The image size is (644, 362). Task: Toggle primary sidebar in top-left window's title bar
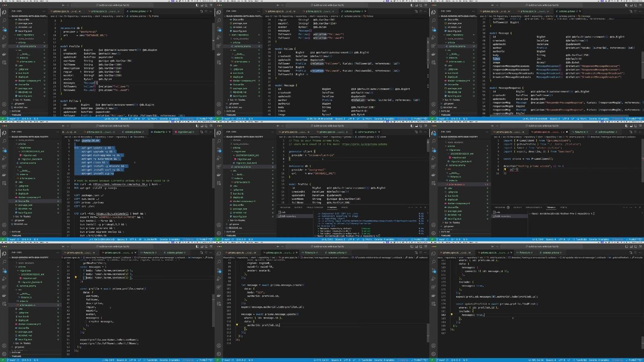[x=197, y=5]
